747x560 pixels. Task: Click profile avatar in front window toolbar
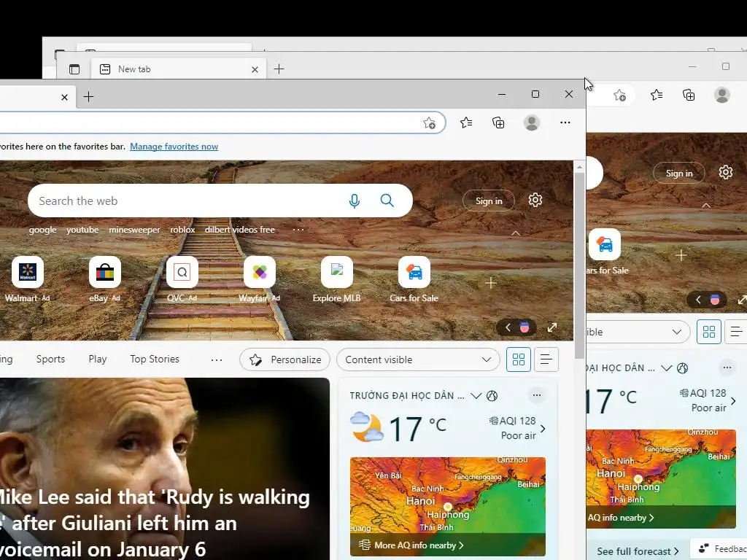[531, 122]
